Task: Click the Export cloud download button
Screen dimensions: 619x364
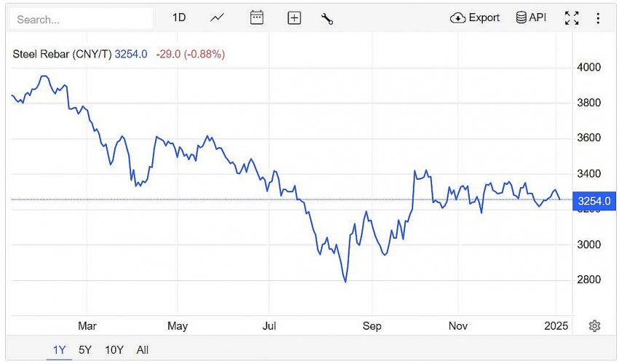Action: point(475,18)
